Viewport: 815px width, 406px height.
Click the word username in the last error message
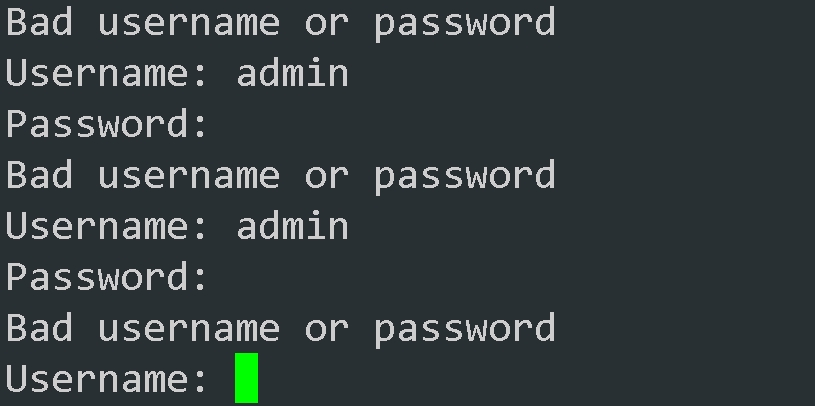[189, 328]
